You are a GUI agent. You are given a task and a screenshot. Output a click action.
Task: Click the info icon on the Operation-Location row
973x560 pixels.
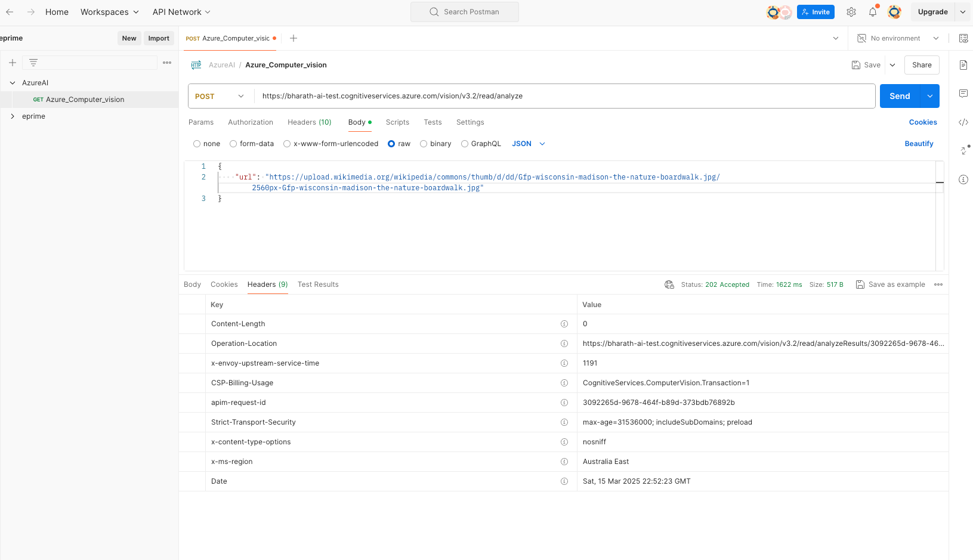(564, 344)
